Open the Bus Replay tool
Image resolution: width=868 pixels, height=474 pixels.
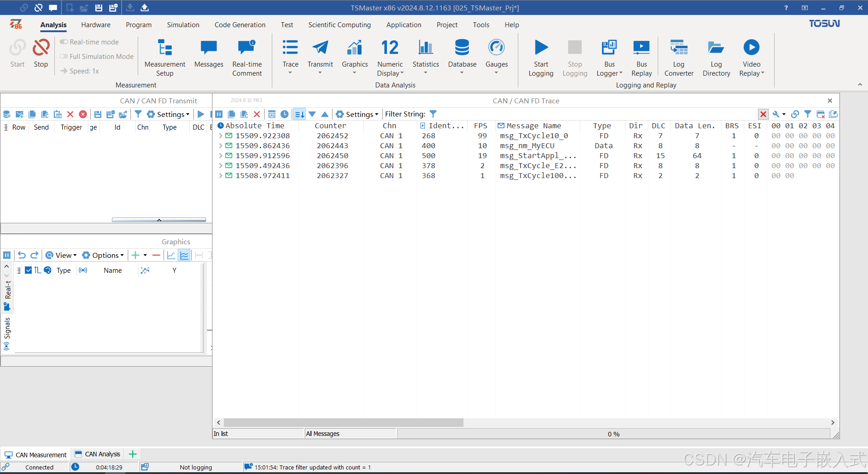641,58
